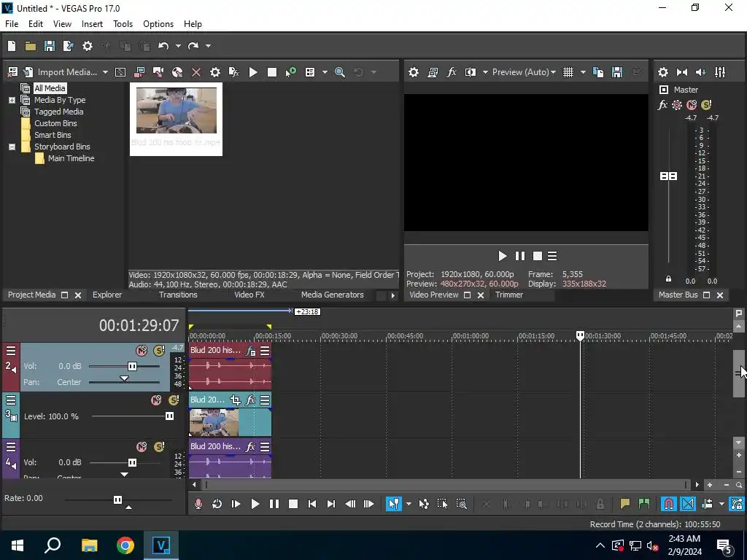Screen dimensions: 747x560
Task: Open the undo history dropdown arrow
Action: coord(178,46)
